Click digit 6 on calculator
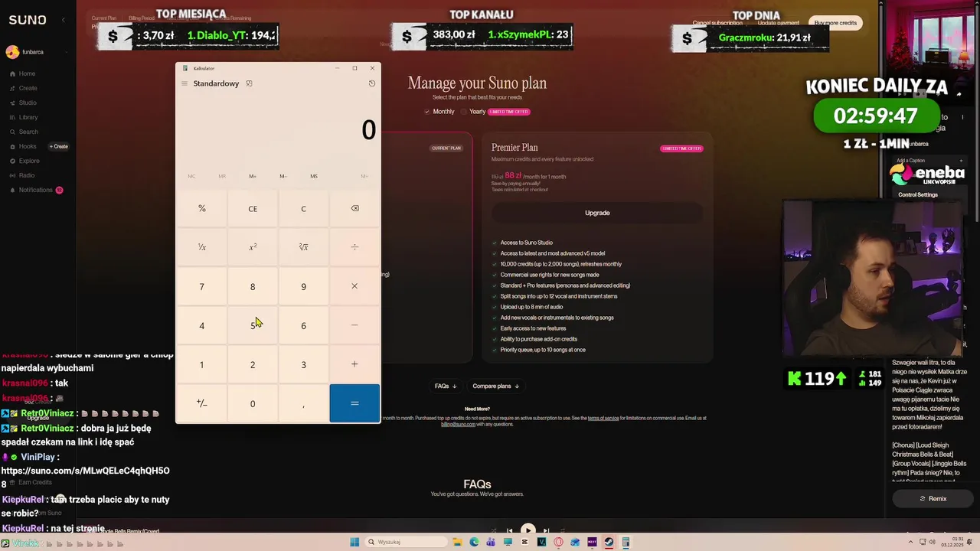This screenshot has width=980, height=551. (303, 325)
